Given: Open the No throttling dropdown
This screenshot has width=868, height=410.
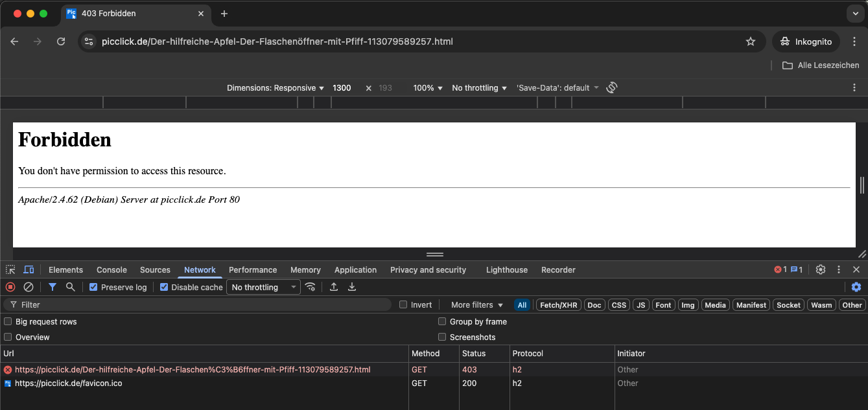Looking at the screenshot, I should click(x=263, y=286).
